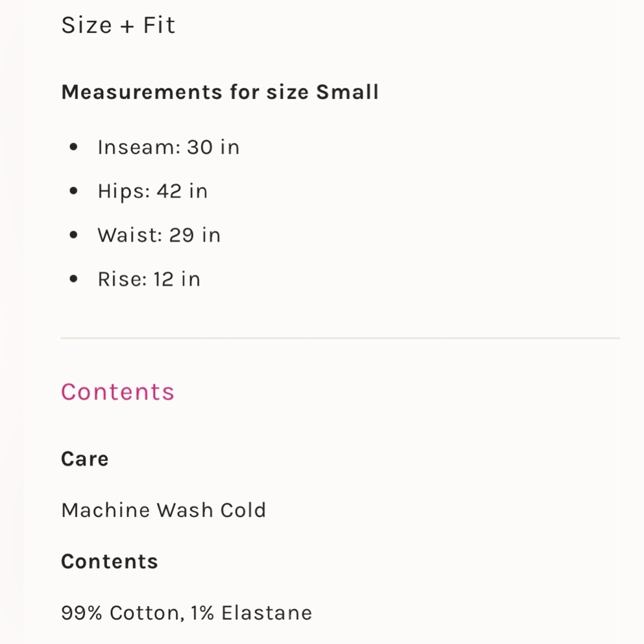
Task: Click the bold black Contents subheading
Action: tap(109, 562)
